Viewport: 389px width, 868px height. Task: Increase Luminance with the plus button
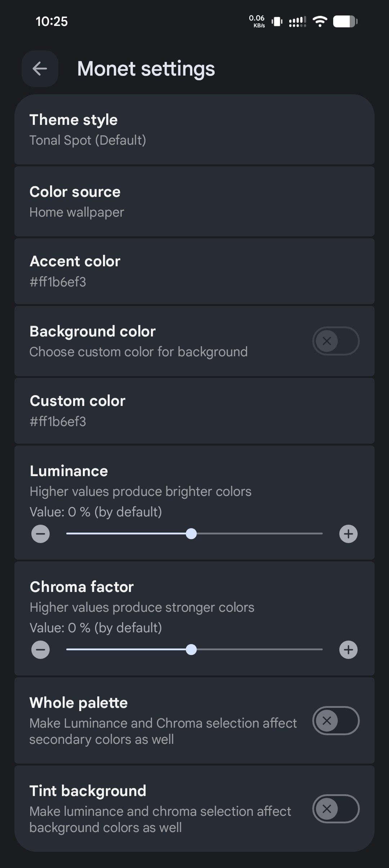(x=348, y=534)
